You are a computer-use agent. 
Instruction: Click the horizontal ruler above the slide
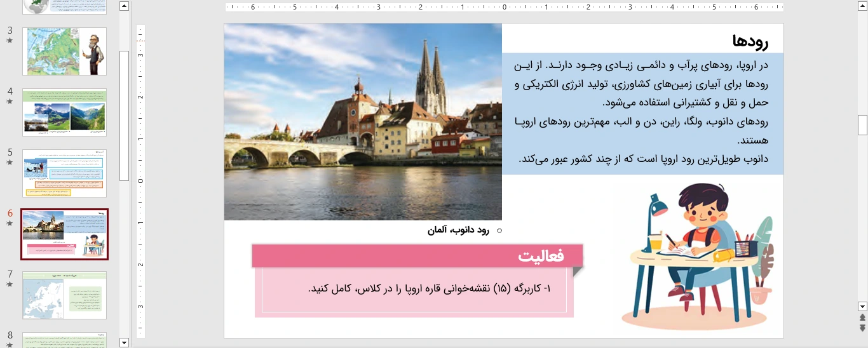(504, 8)
